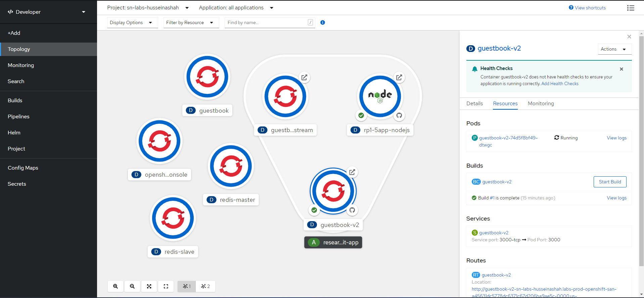Expand Filter by Resource dropdown

(x=191, y=22)
